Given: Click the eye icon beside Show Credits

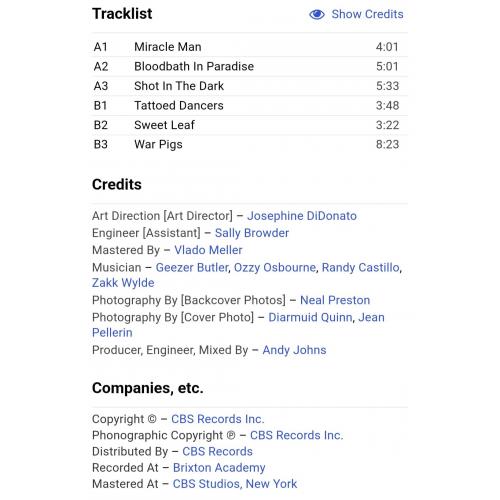Looking at the screenshot, I should 317,14.
